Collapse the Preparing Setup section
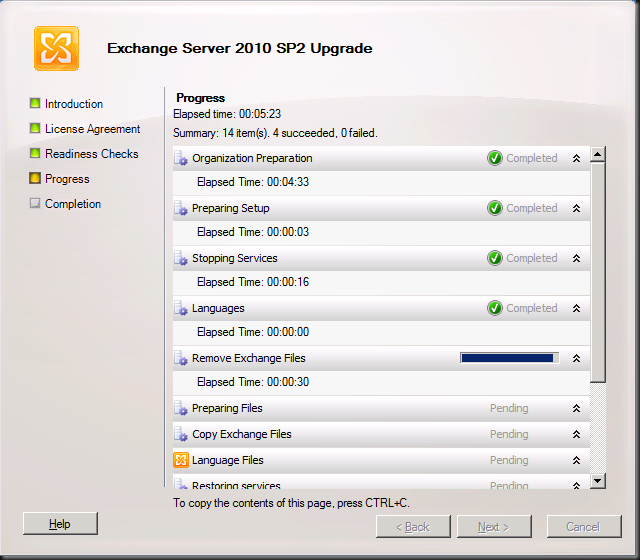 pos(576,208)
